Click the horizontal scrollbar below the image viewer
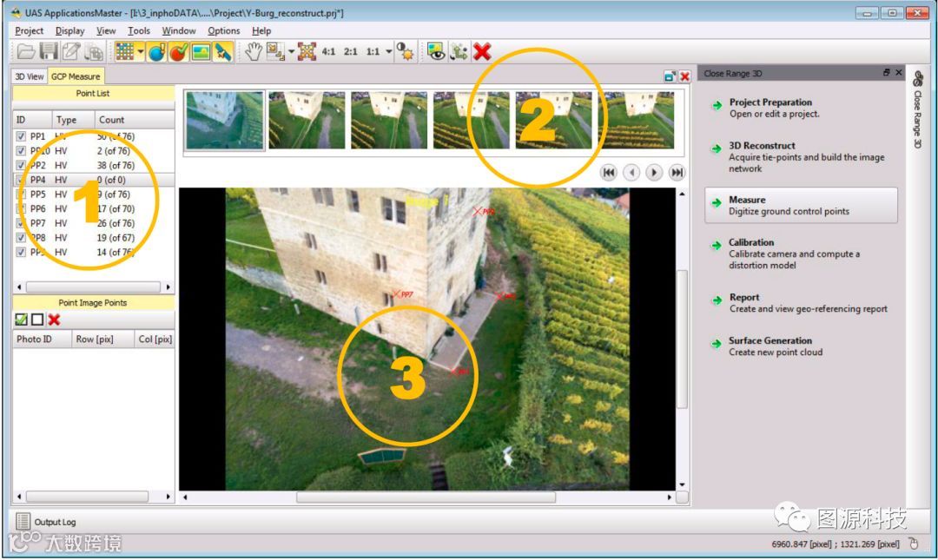 pyautogui.click(x=427, y=497)
